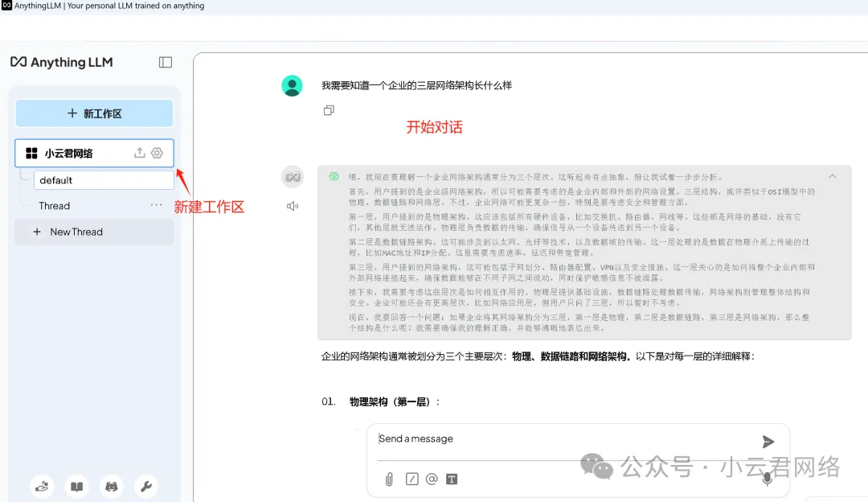868x502 pixels.
Task: Copy the user message with copy icon
Action: pyautogui.click(x=329, y=111)
